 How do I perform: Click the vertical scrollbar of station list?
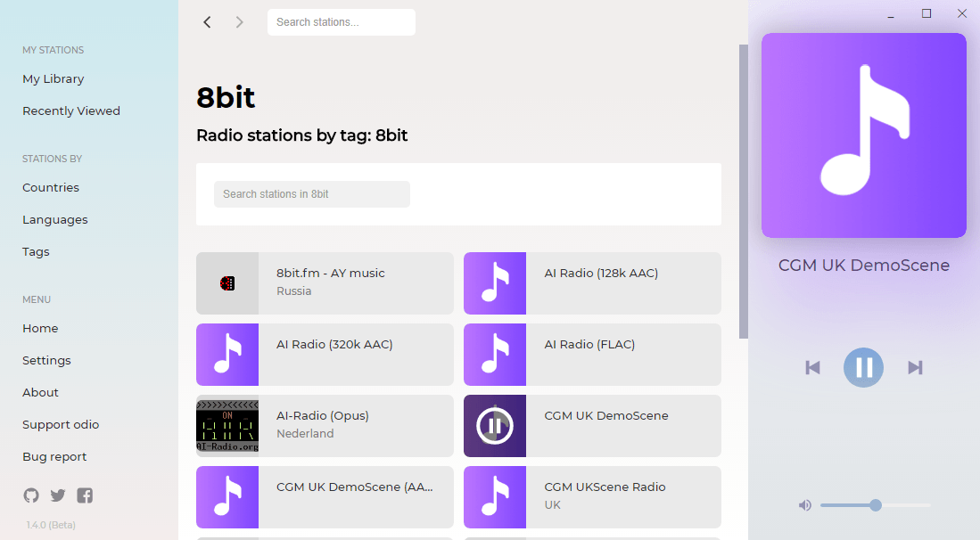(x=743, y=192)
